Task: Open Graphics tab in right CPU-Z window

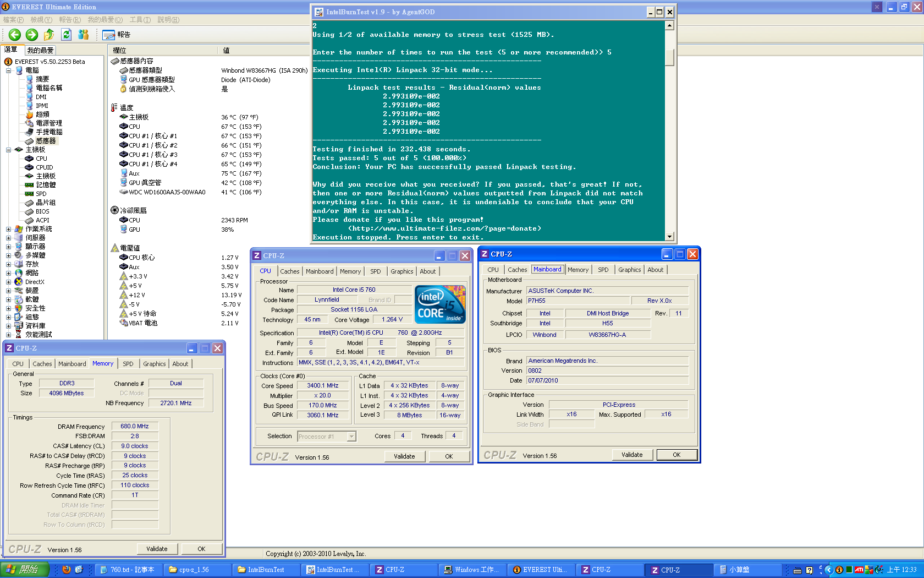Action: tap(630, 270)
